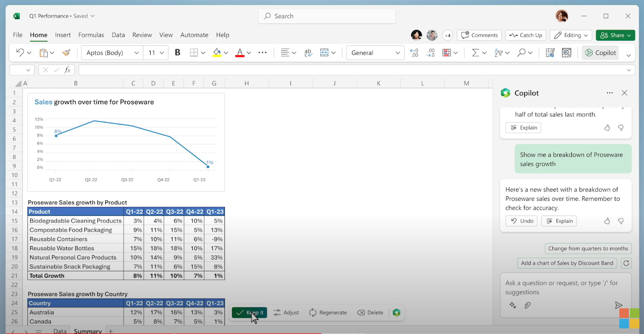Toggle bold formatting
Image resolution: width=644 pixels, height=334 pixels.
(x=178, y=52)
